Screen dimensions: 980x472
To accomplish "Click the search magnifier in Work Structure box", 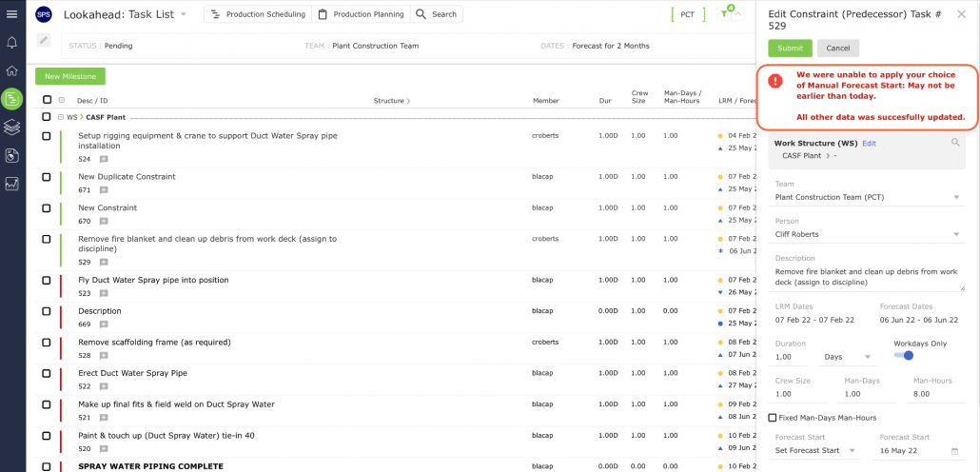I will click(955, 143).
